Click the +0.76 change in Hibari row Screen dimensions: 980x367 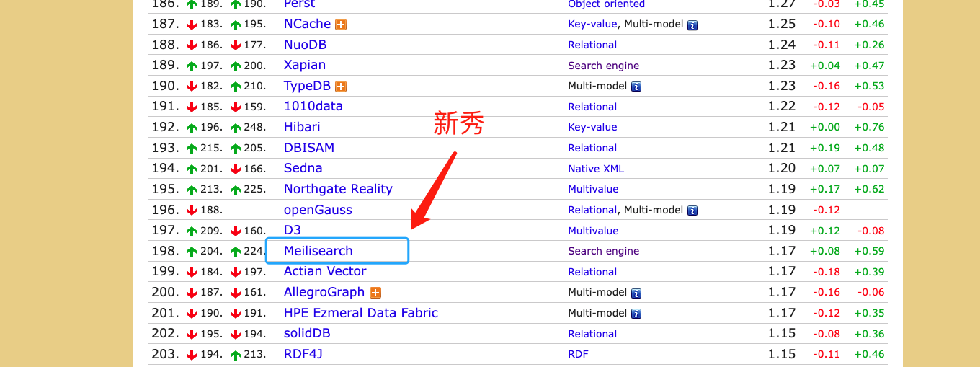870,127
